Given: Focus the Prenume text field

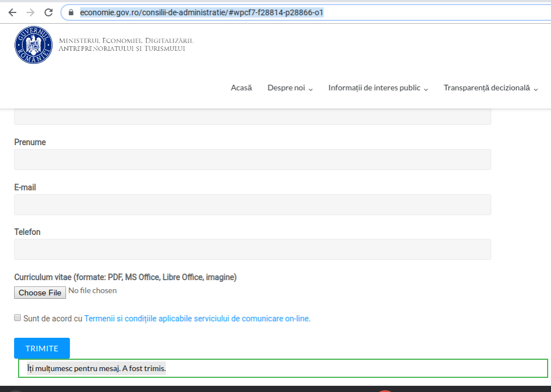Looking at the screenshot, I should coord(252,160).
